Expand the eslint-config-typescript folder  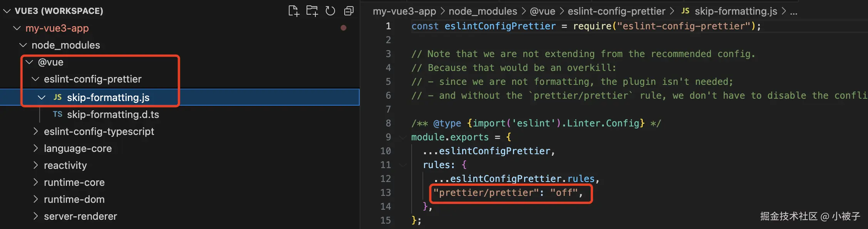click(x=36, y=131)
